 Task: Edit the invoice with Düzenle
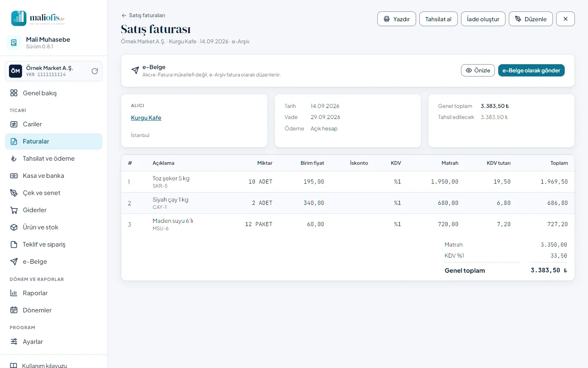tap(531, 19)
